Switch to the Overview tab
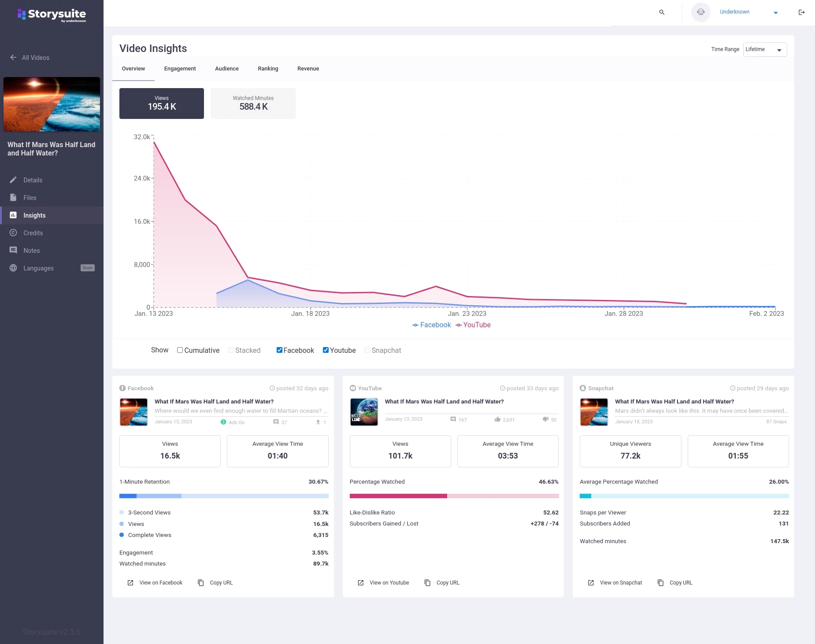The image size is (815, 644). point(133,69)
